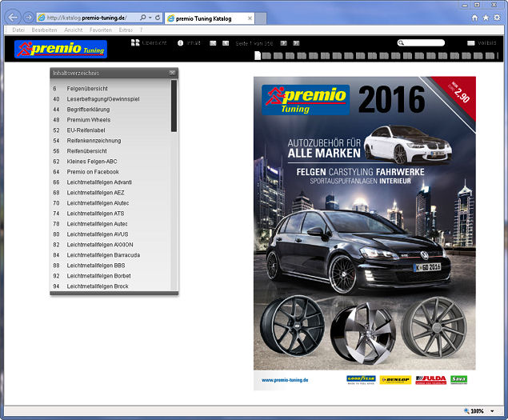Open the Ansicht menu

74,30
